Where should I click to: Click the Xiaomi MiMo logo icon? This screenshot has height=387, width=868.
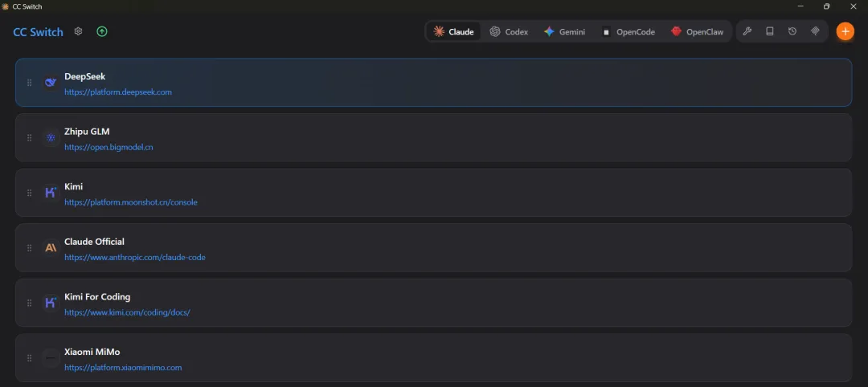click(x=51, y=358)
